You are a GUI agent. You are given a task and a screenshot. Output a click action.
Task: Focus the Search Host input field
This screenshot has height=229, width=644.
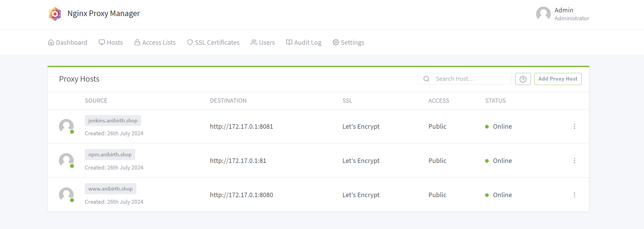click(x=464, y=79)
